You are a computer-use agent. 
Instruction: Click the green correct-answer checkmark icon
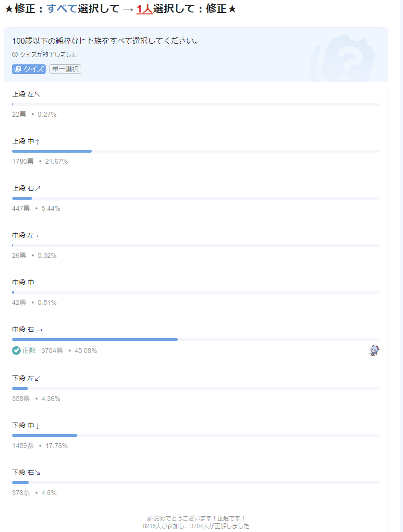tap(16, 351)
